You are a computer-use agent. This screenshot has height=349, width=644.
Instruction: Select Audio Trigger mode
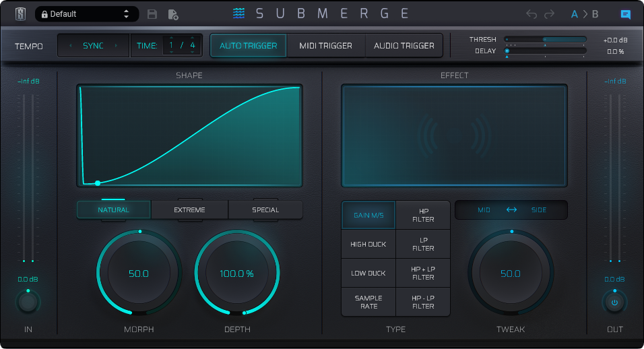click(404, 46)
